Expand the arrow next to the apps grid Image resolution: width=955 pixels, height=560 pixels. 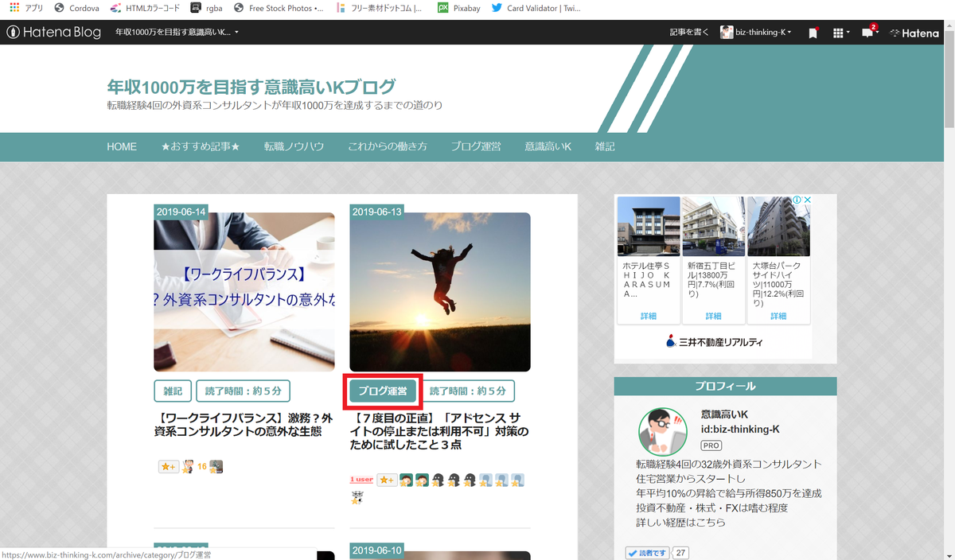(848, 33)
